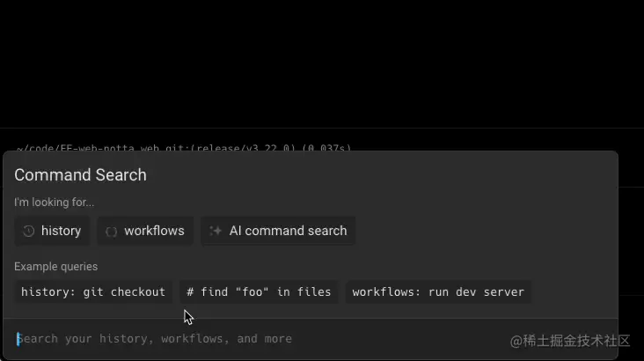Viewport: 644px width, 361px height.
Task: Select the history filter label
Action: coord(61,231)
